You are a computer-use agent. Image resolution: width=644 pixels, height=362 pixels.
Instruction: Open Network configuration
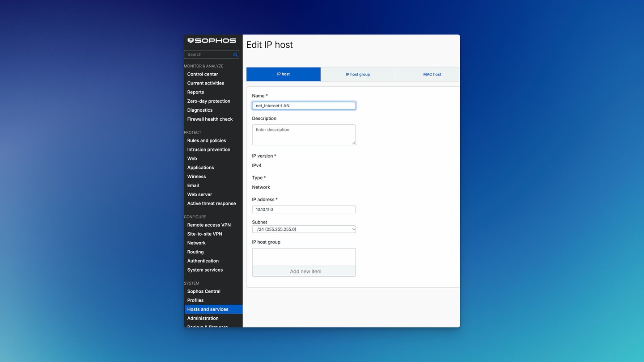[x=196, y=243]
